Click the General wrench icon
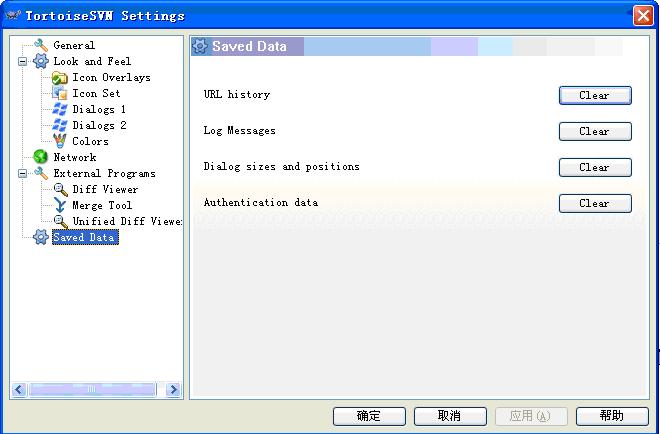Viewport: 660px width, 434px height. (x=41, y=45)
